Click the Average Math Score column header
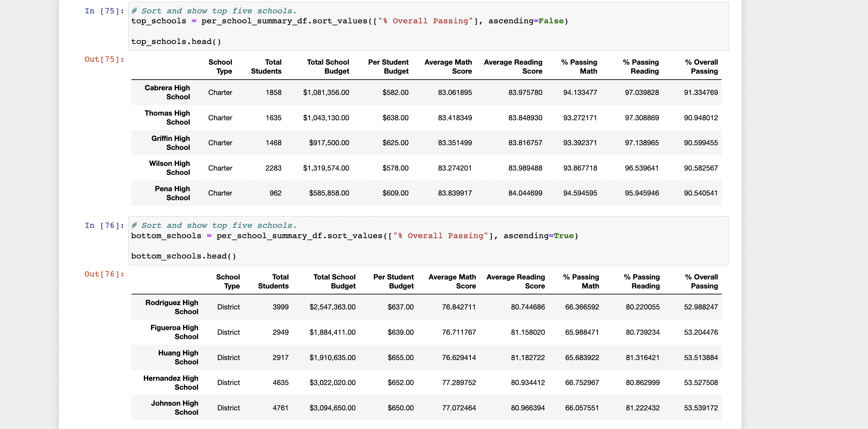 point(448,66)
